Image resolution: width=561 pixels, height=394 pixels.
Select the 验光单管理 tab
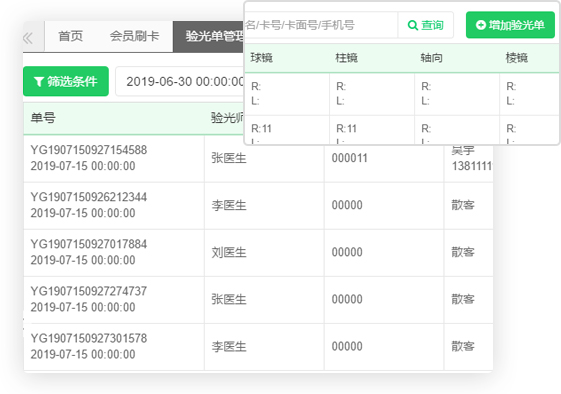pyautogui.click(x=209, y=36)
